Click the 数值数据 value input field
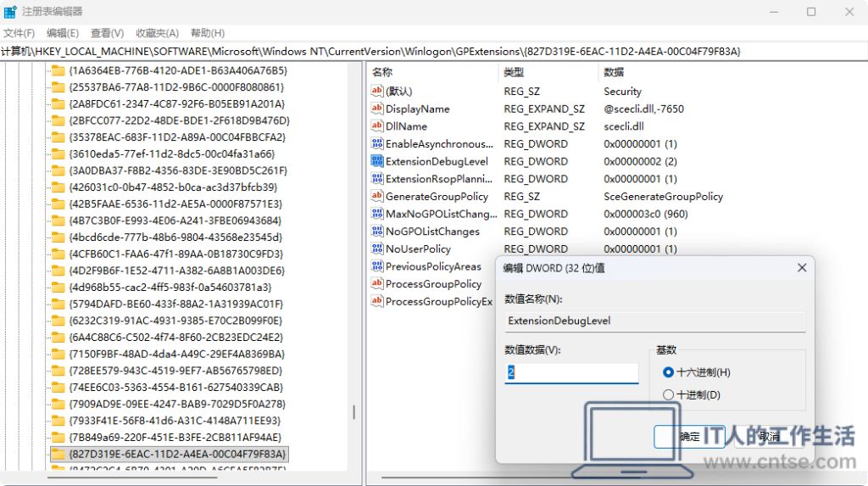This screenshot has height=486, width=868. [x=571, y=372]
